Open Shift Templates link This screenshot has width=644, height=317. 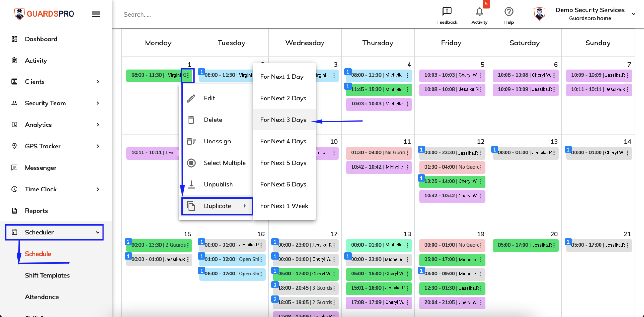click(x=47, y=275)
